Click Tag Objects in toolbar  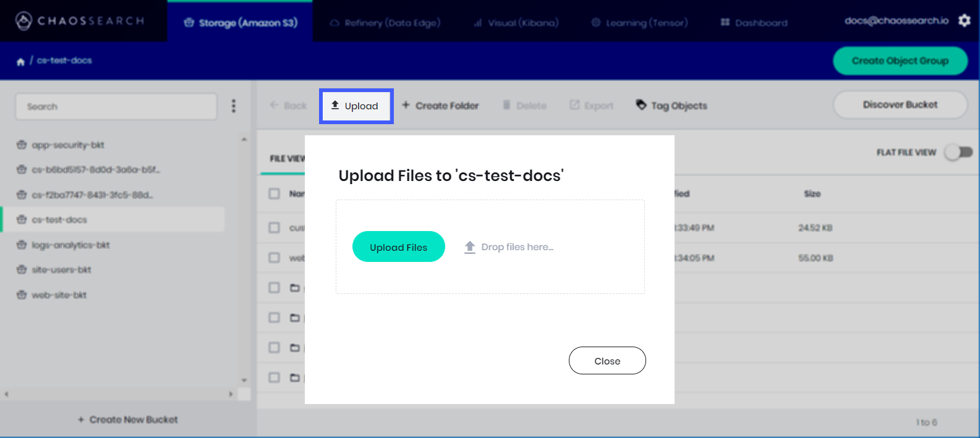click(671, 106)
